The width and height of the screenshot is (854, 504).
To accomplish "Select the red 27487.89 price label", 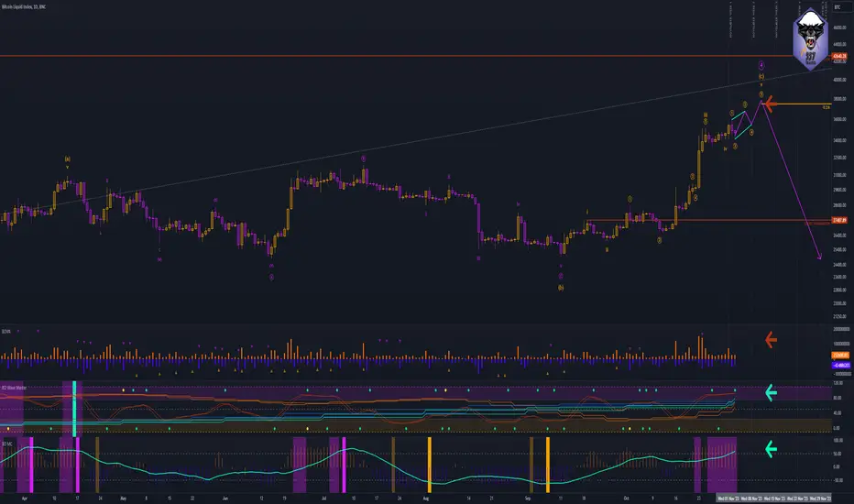I will 839,220.
